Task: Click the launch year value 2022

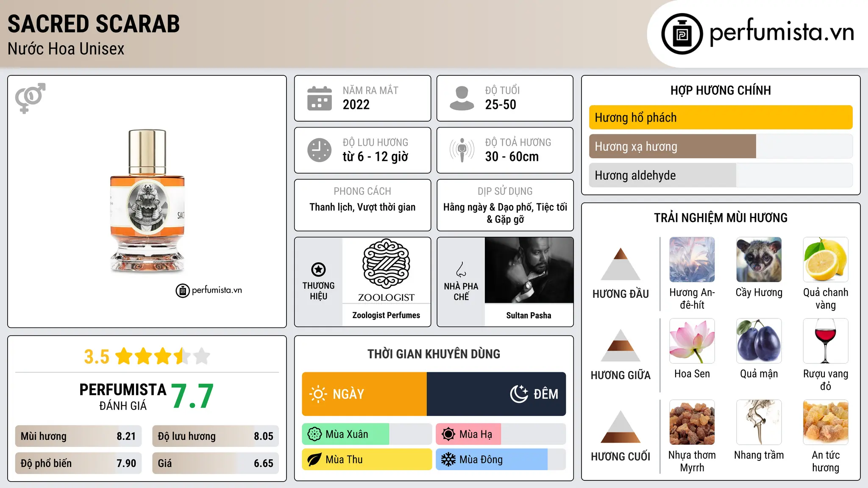Action: (356, 105)
